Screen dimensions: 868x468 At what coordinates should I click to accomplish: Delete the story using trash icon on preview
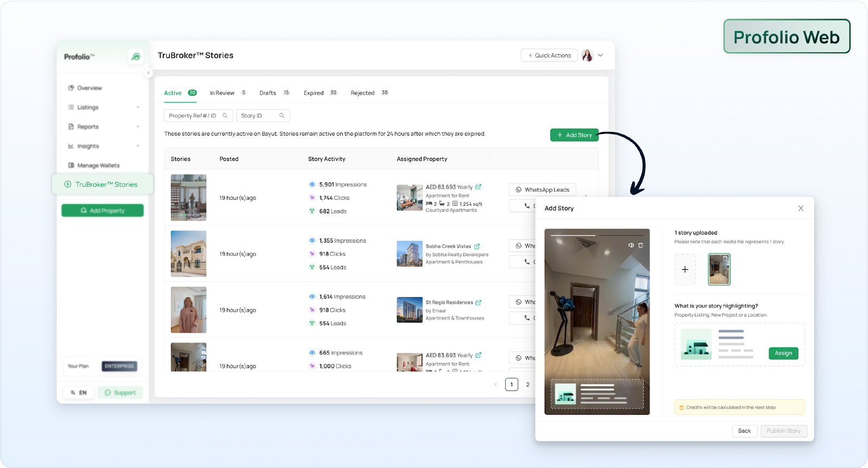[641, 245]
